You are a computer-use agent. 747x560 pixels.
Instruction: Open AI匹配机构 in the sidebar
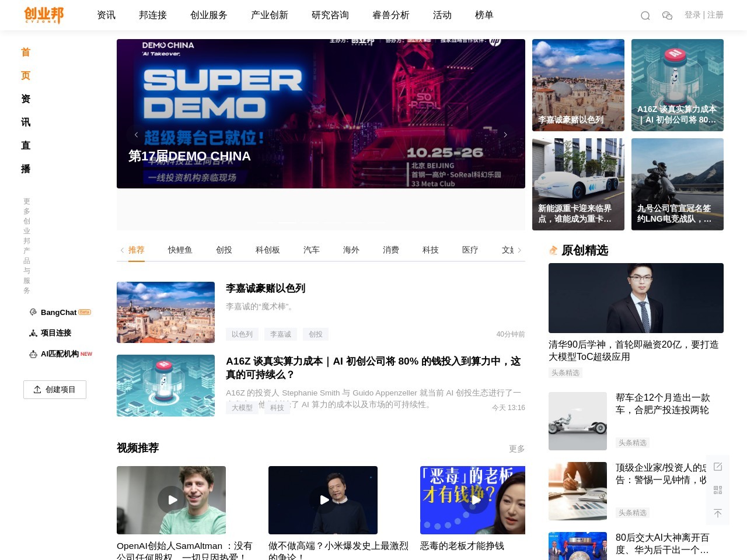click(x=61, y=354)
